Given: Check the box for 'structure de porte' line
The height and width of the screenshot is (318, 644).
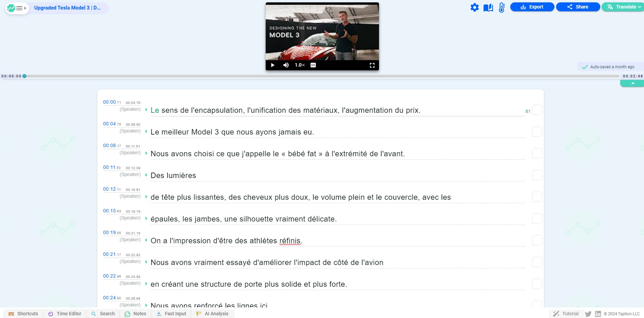Looking at the screenshot, I should point(537,284).
